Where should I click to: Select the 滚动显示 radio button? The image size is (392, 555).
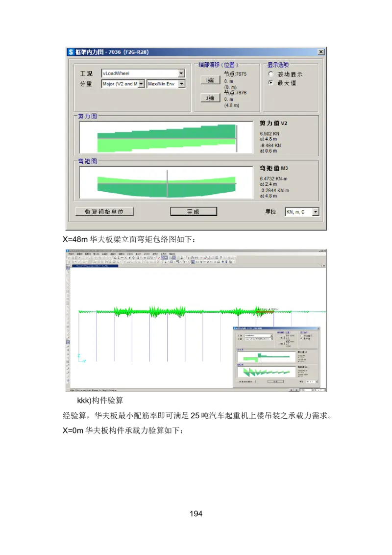tap(270, 74)
